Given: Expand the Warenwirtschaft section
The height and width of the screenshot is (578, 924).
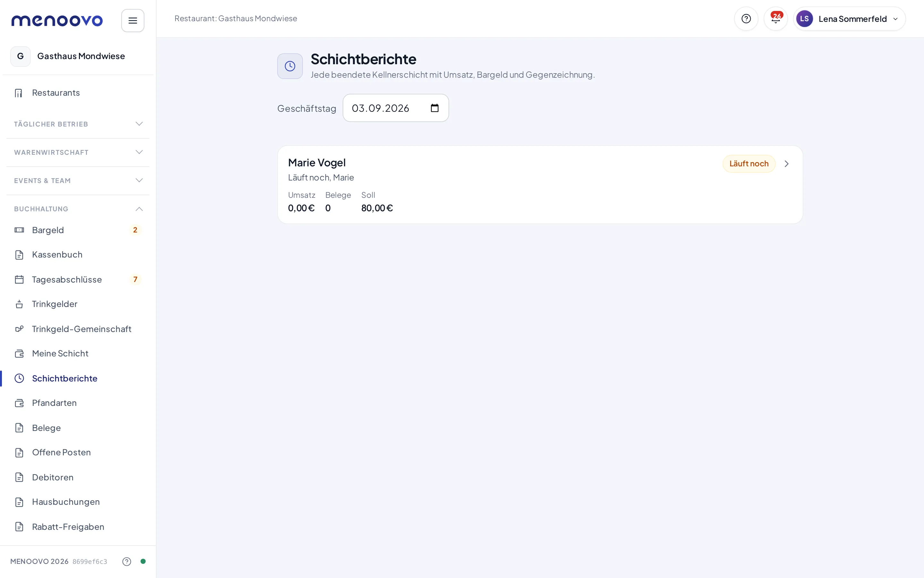Looking at the screenshot, I should 78,152.
